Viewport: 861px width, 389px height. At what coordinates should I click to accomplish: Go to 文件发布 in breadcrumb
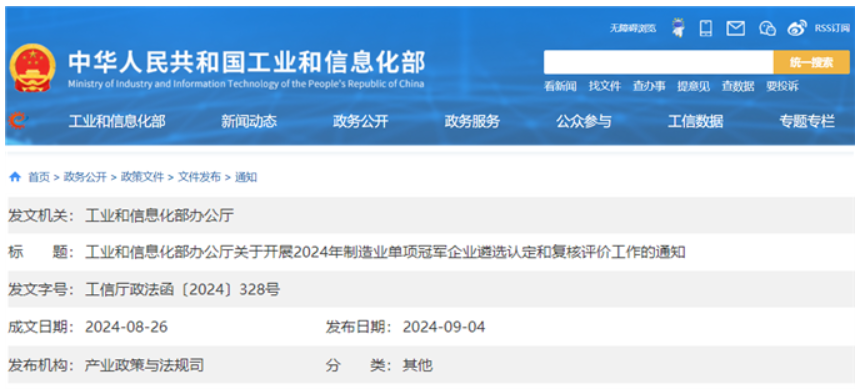click(x=199, y=177)
